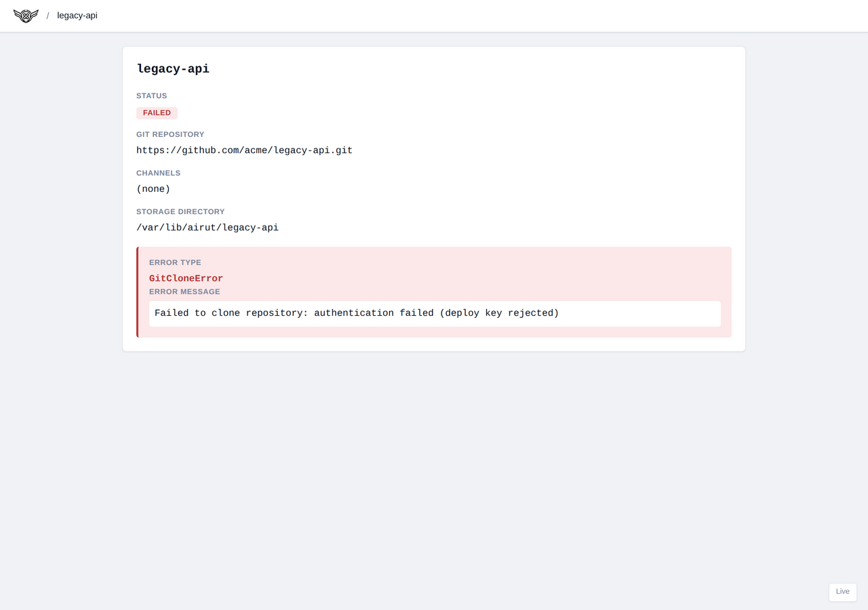Image resolution: width=868 pixels, height=610 pixels.
Task: Select the legacy-api breadcrumb item
Action: [77, 16]
